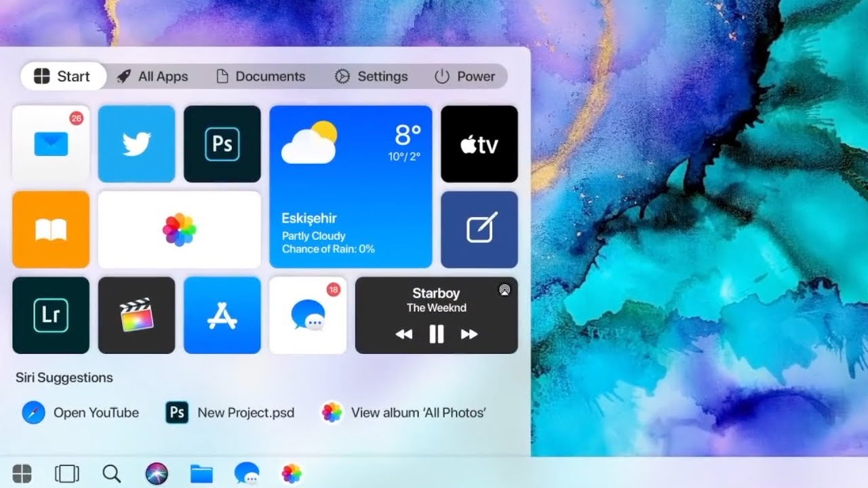Open the orange Books tile
The width and height of the screenshot is (868, 488).
click(51, 230)
